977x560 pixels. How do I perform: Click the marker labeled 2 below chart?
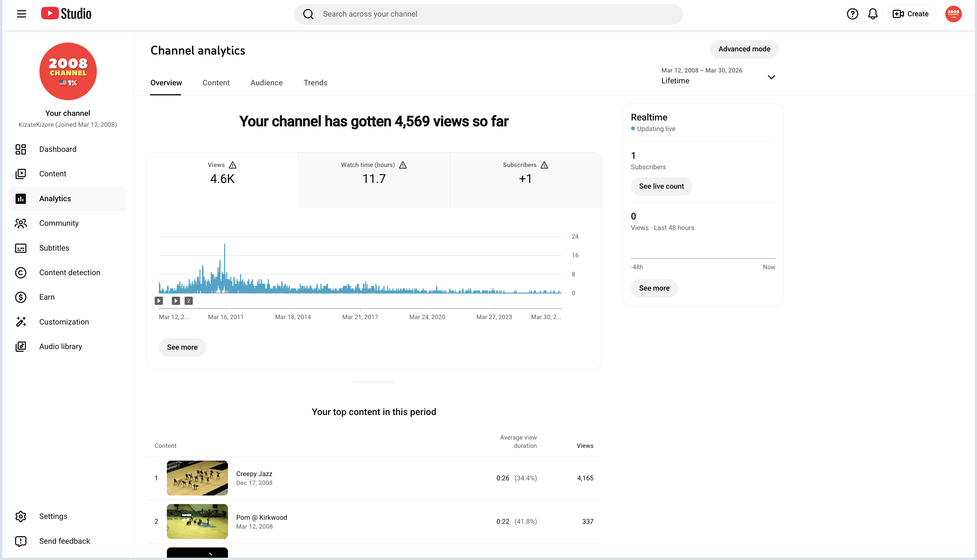(188, 301)
